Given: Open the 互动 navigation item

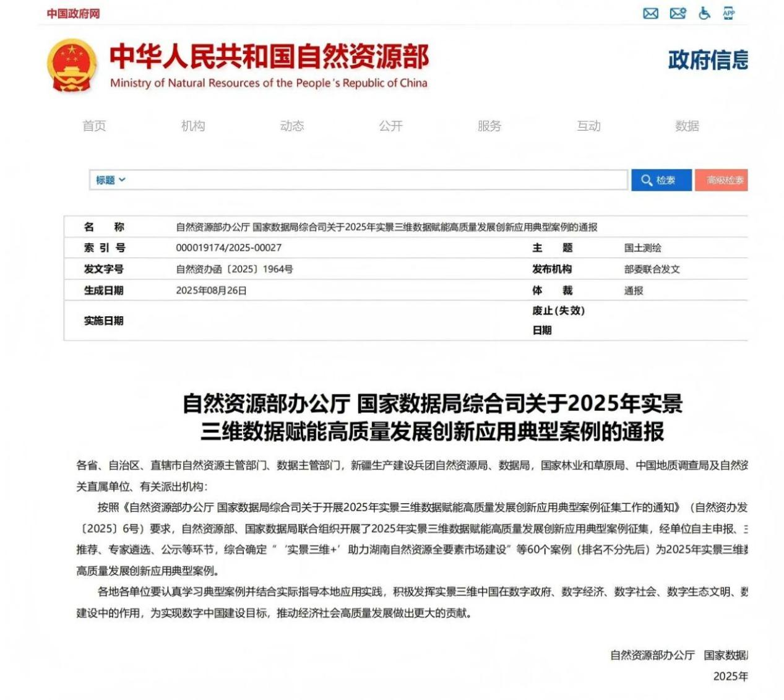Looking at the screenshot, I should 588,126.
